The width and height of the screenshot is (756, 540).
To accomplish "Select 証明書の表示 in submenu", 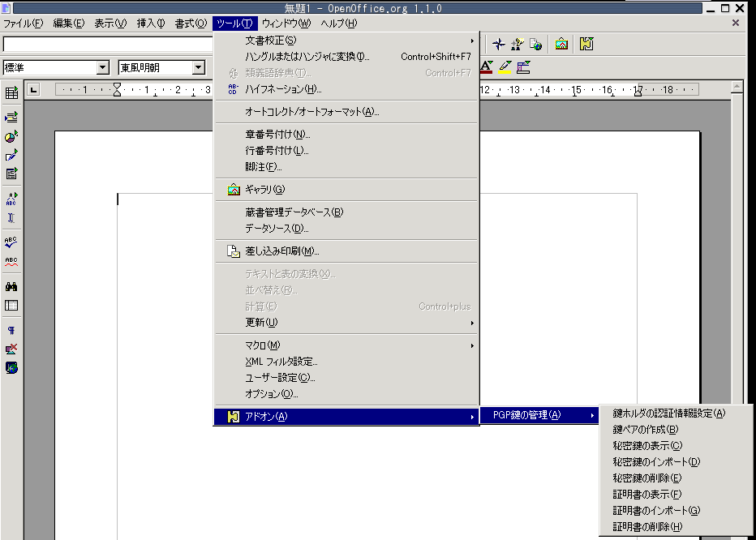I will (676, 495).
